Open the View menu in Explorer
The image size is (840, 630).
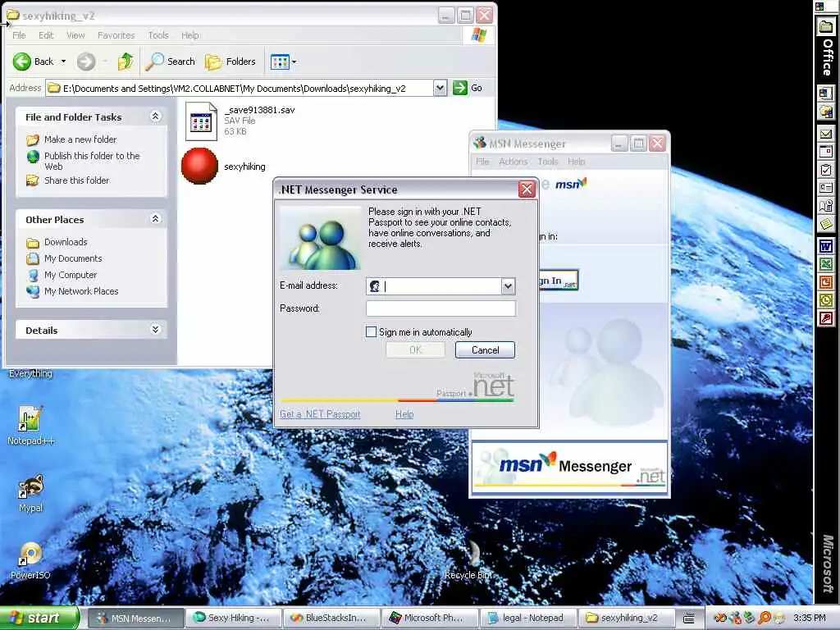[x=75, y=35]
